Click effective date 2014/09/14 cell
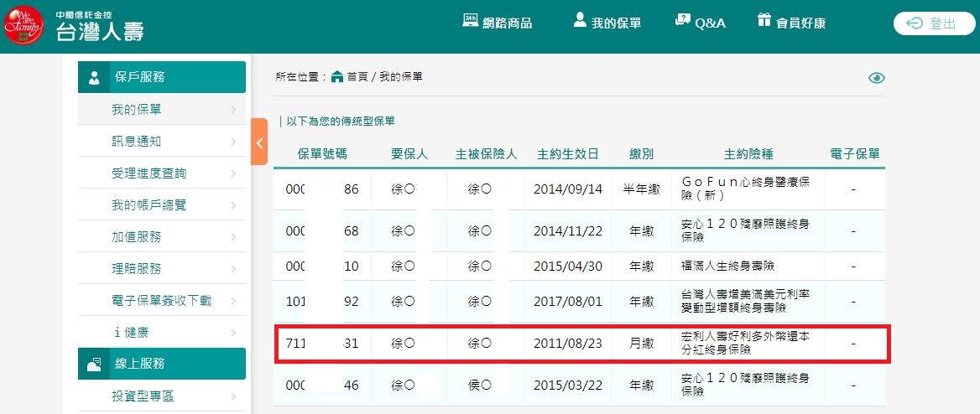Screen dimensions: 980x414 coord(567,189)
